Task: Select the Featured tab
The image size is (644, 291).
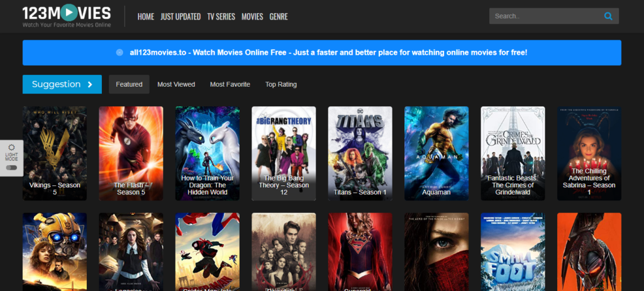Action: (x=129, y=84)
